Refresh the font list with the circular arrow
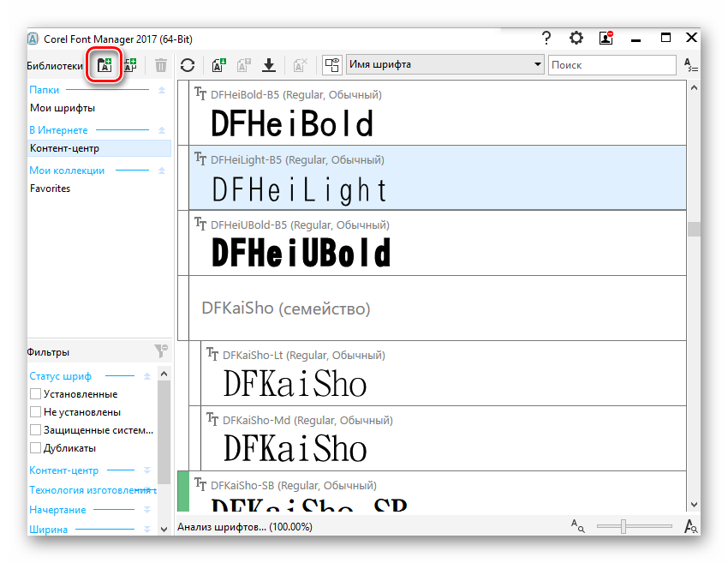 [x=188, y=65]
